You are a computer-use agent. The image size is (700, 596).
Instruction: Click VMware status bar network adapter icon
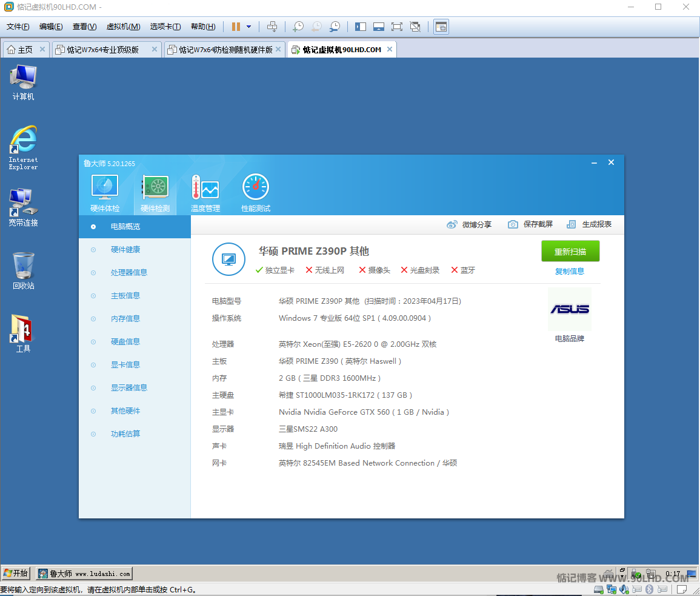click(x=611, y=589)
